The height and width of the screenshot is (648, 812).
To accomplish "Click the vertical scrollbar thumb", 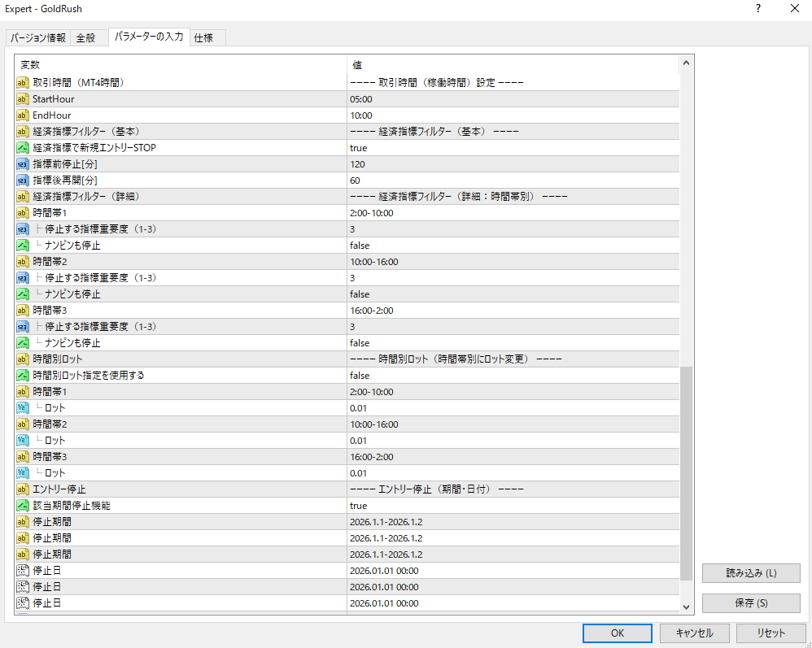I will click(x=686, y=472).
